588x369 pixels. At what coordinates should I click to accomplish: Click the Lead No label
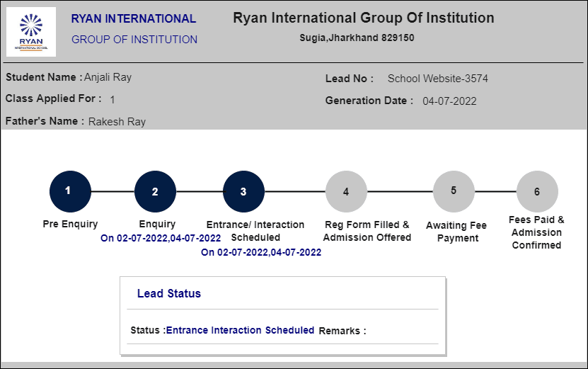[350, 79]
